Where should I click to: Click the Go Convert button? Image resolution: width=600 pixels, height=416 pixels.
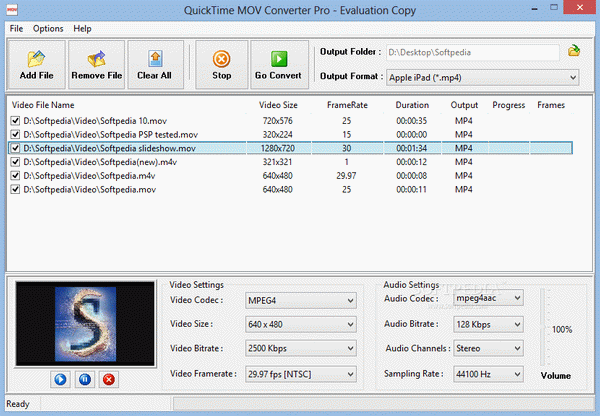click(x=279, y=65)
